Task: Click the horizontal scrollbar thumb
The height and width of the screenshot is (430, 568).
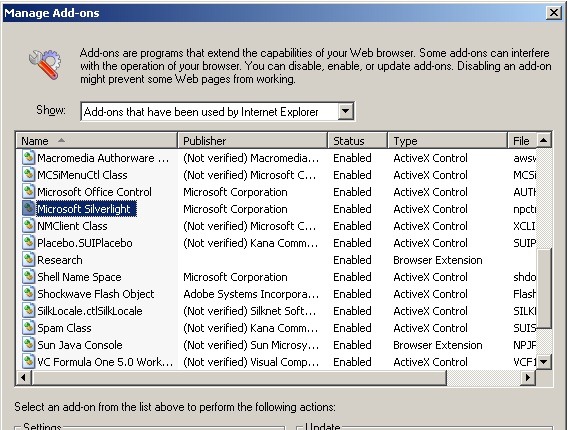Action: (x=239, y=377)
